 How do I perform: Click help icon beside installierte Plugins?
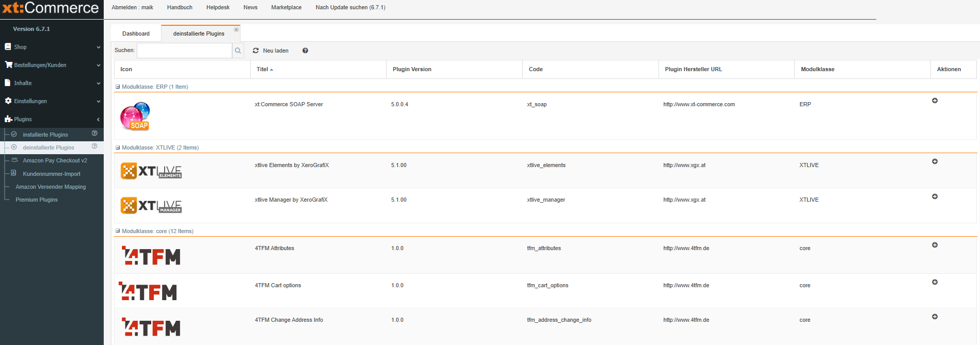click(x=94, y=133)
